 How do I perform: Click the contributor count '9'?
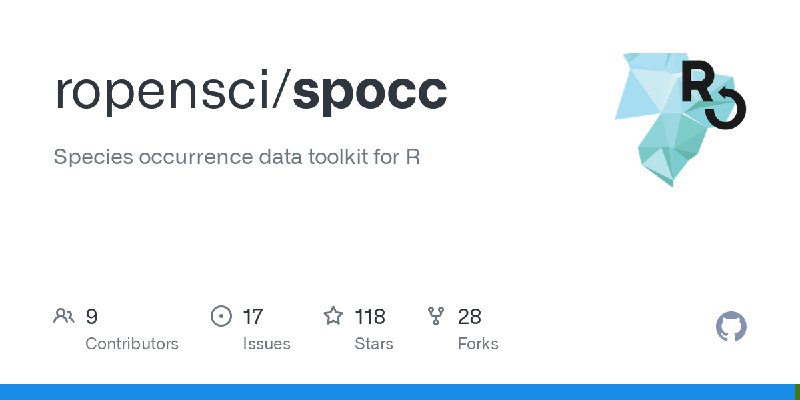click(91, 317)
